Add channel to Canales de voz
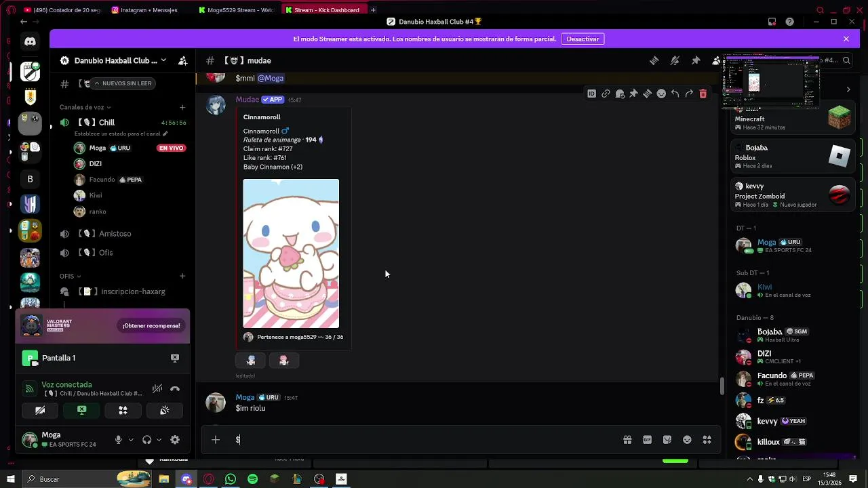This screenshot has height=488, width=868. click(x=182, y=107)
